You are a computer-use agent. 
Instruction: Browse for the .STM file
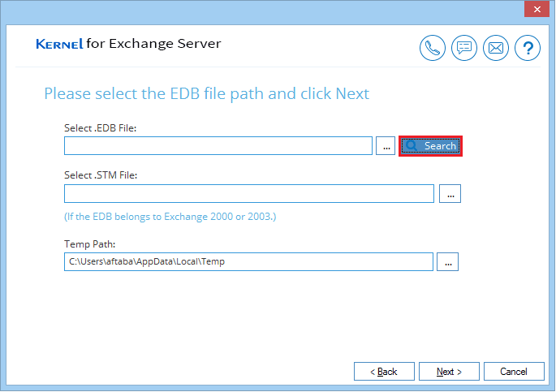point(450,193)
